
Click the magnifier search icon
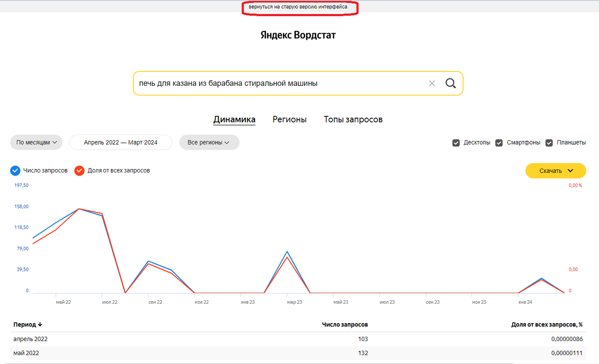pos(451,83)
